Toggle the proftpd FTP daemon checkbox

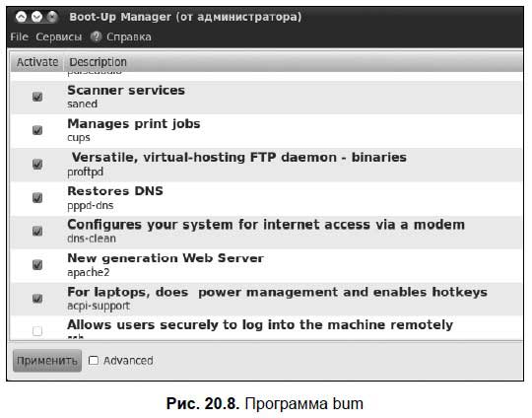37,164
